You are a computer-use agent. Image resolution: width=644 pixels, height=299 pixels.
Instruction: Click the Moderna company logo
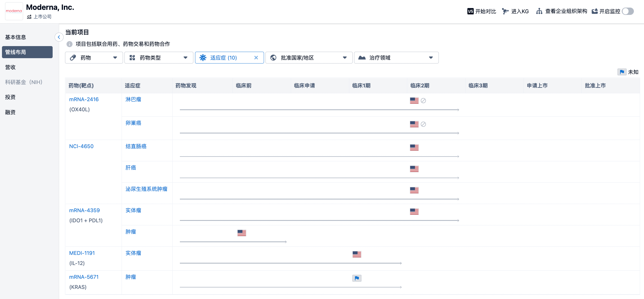pyautogui.click(x=14, y=11)
